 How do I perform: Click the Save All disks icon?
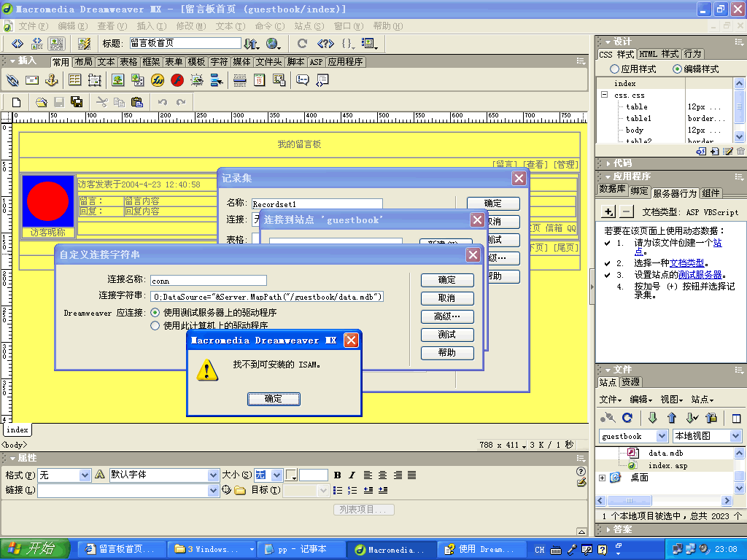coord(76,102)
